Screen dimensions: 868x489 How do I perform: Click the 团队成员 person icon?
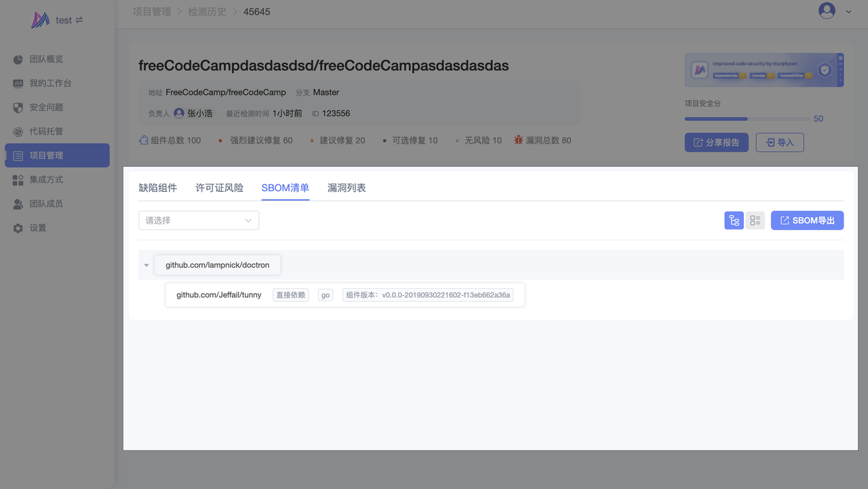[18, 204]
